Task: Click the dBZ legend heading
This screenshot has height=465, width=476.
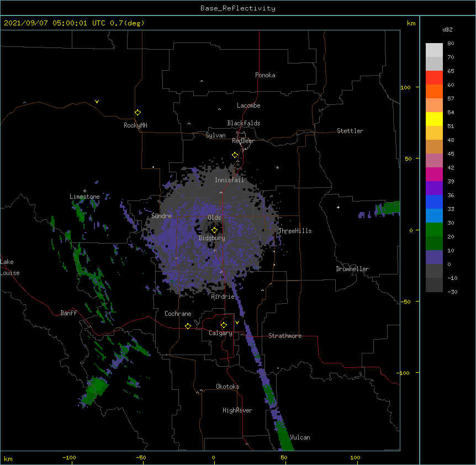Action: [447, 29]
